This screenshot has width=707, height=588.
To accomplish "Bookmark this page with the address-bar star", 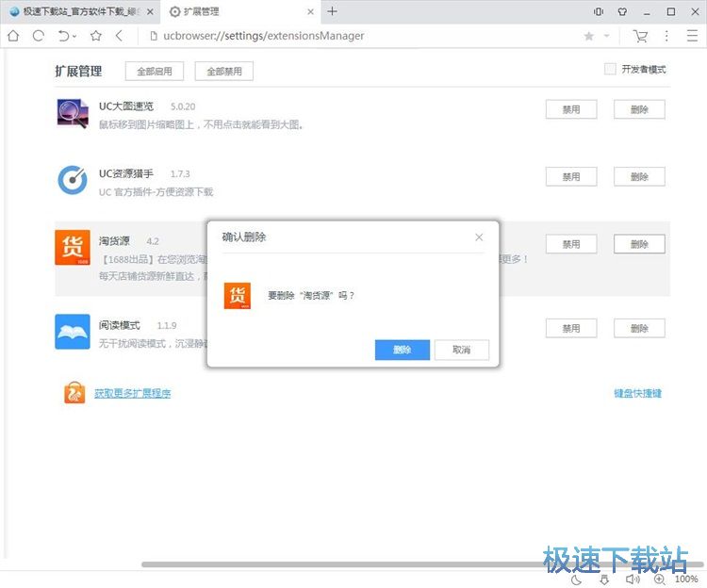I will [x=589, y=36].
